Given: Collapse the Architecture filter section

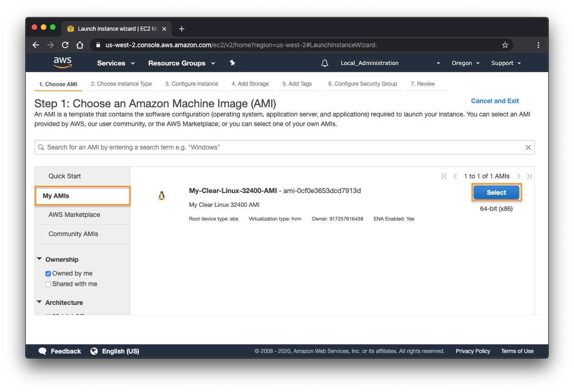Looking at the screenshot, I should pos(39,302).
